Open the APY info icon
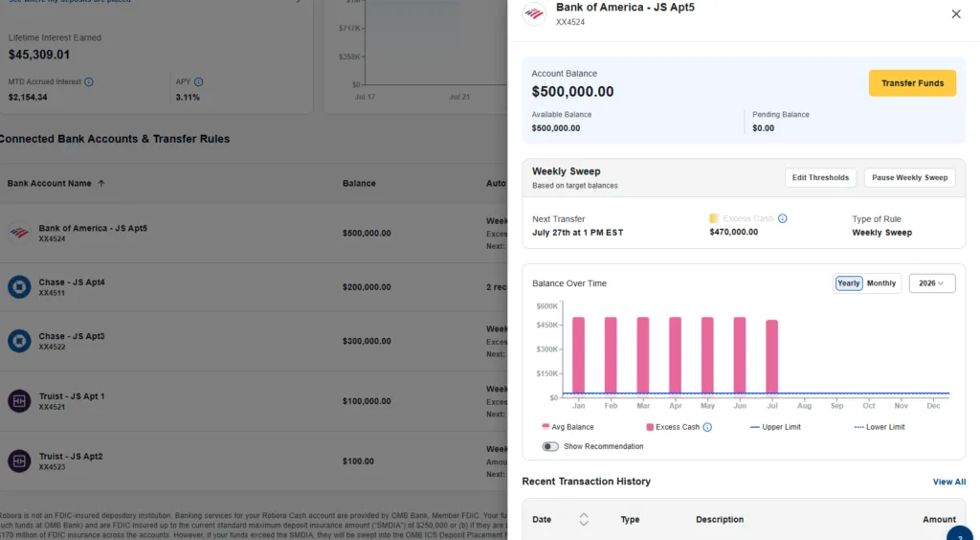 tap(199, 82)
